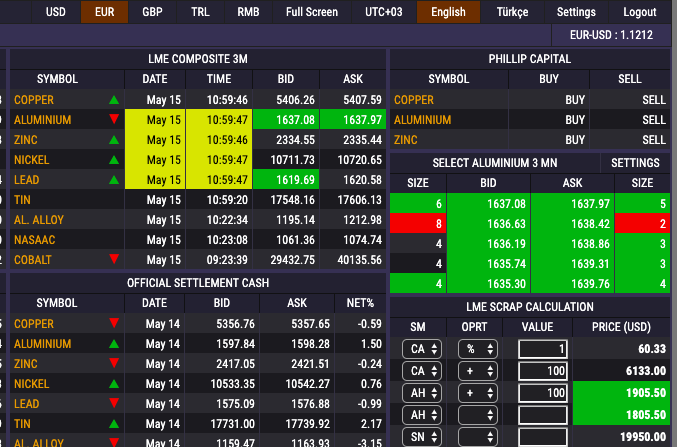Open AH dropdown in 1905.50 row
The width and height of the screenshot is (677, 447).
pyautogui.click(x=422, y=393)
